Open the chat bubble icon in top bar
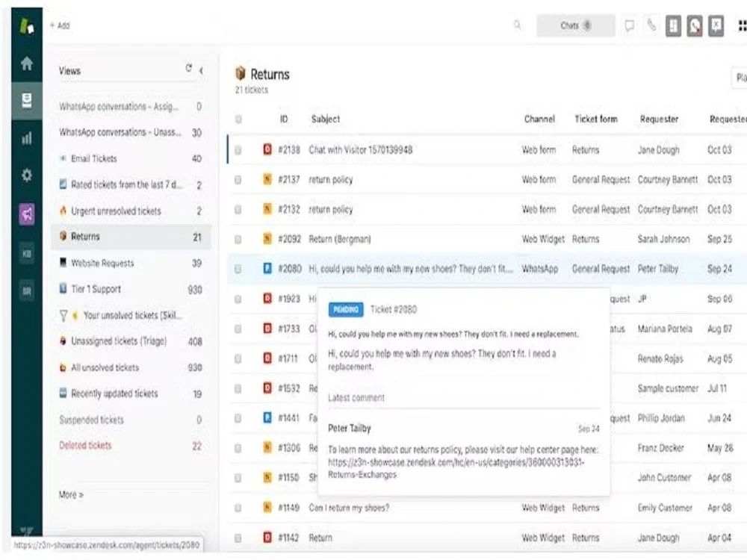Viewport: 747px width, 560px height. 629,25
